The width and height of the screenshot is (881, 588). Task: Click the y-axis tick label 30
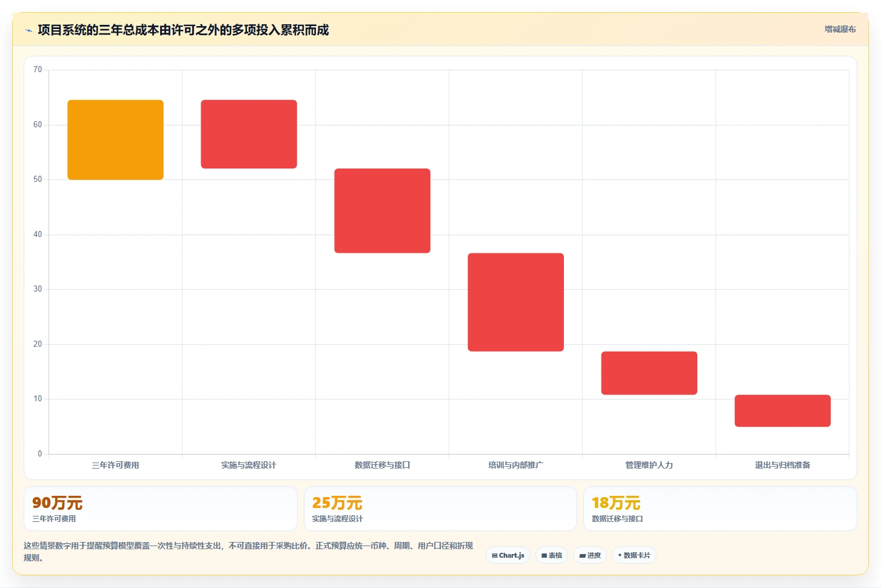tap(38, 289)
